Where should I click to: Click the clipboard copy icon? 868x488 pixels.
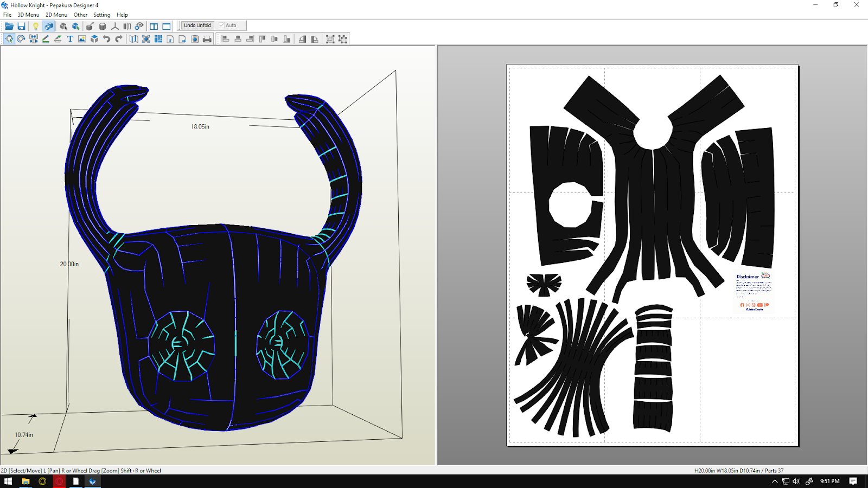pos(195,39)
